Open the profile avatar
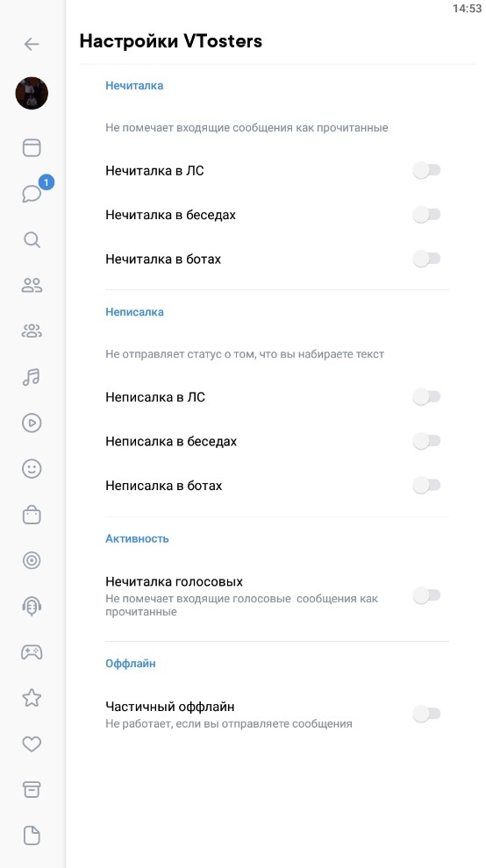The image size is (486, 868). [x=32, y=93]
